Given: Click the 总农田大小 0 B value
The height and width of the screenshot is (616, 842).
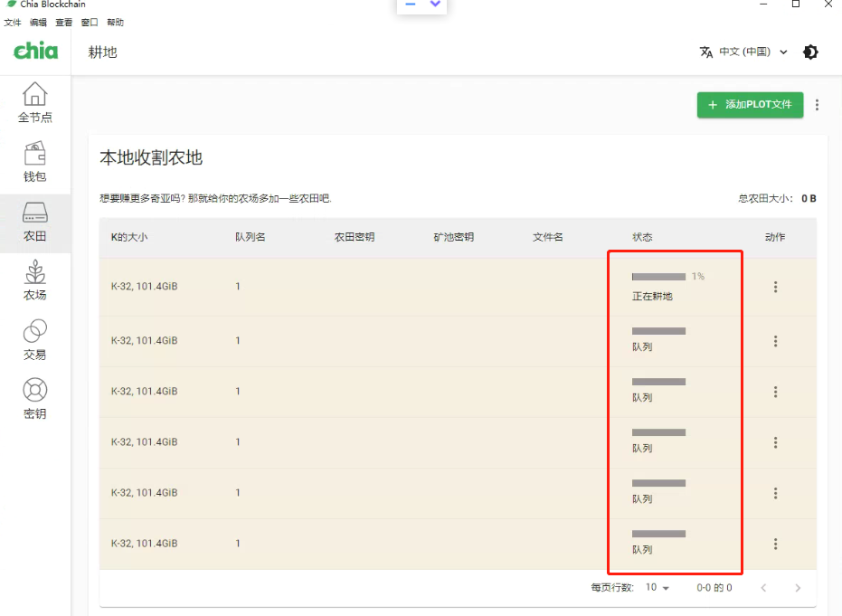Looking at the screenshot, I should tap(809, 199).
